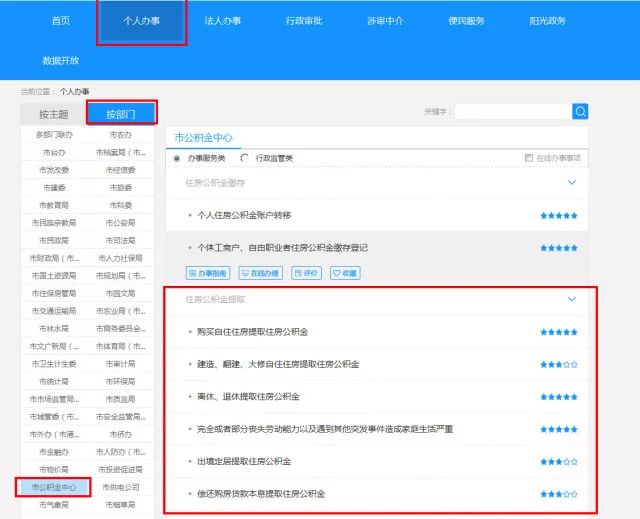640x519 pixels.
Task: Click star rating for 出境定居提取住房公积金
Action: pos(558,462)
